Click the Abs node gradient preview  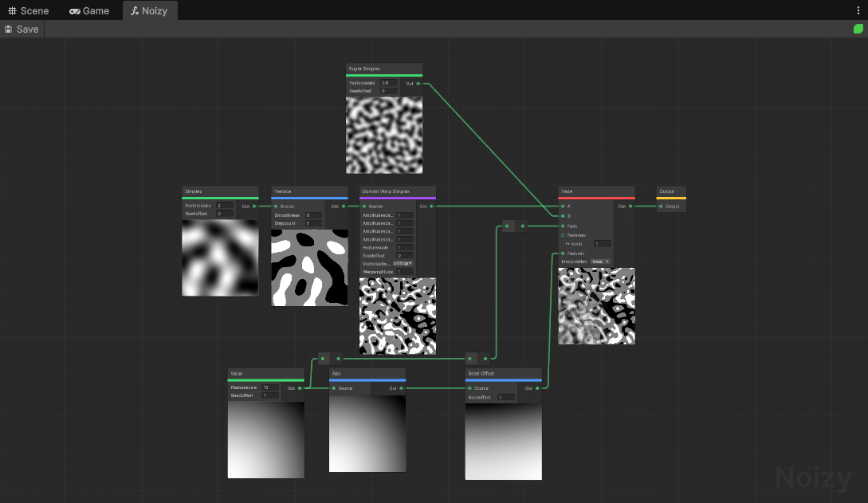(x=367, y=434)
